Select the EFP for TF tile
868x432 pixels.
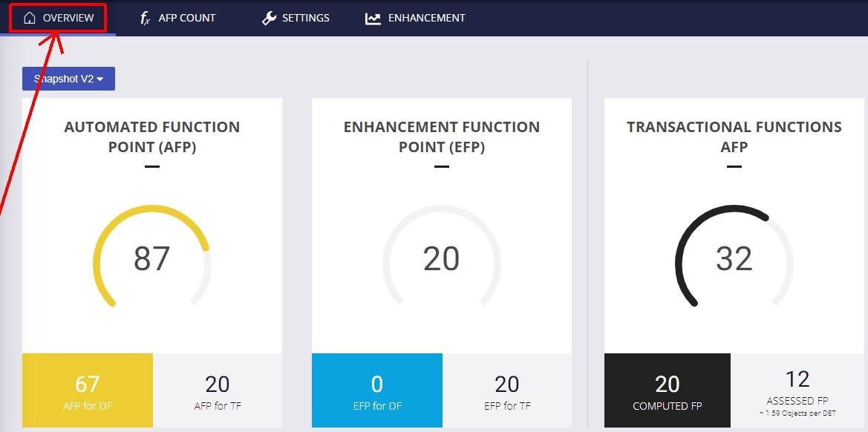(x=507, y=390)
